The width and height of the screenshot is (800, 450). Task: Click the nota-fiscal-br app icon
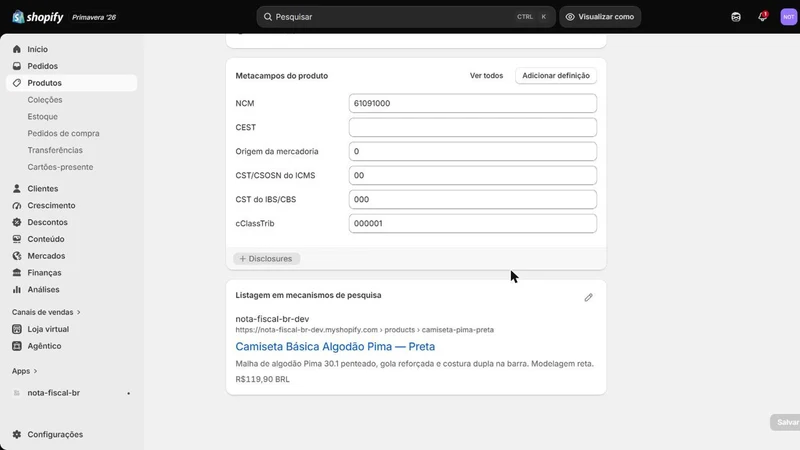17,393
